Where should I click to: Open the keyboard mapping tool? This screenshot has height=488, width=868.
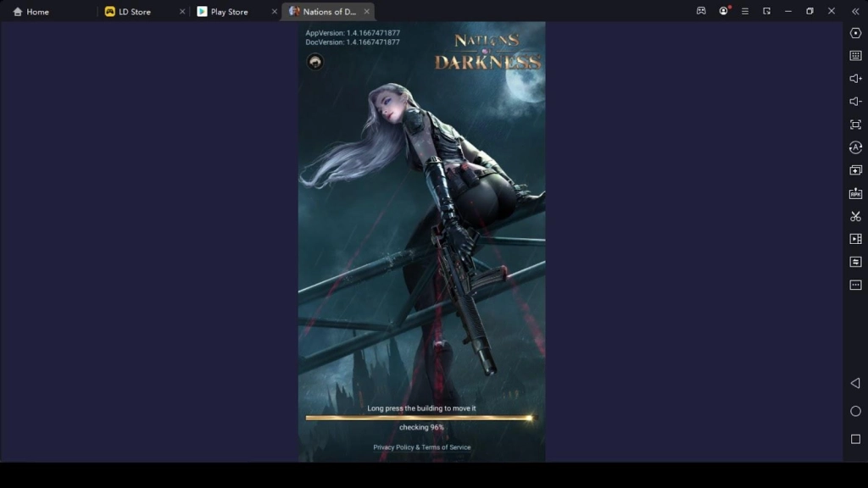coord(855,56)
